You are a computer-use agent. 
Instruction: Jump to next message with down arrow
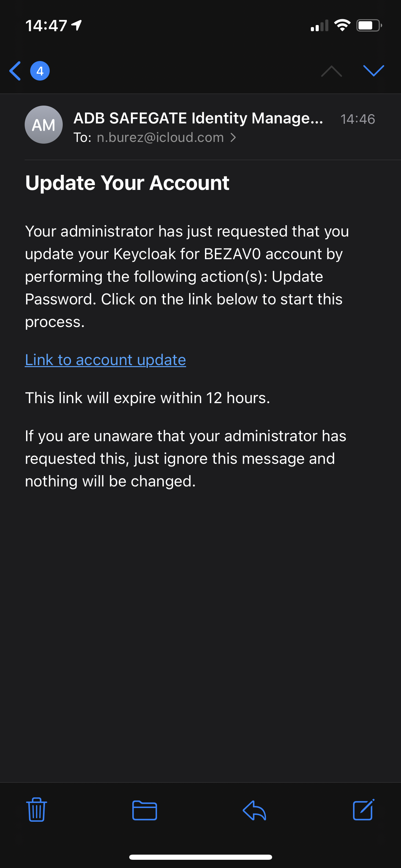pos(373,71)
